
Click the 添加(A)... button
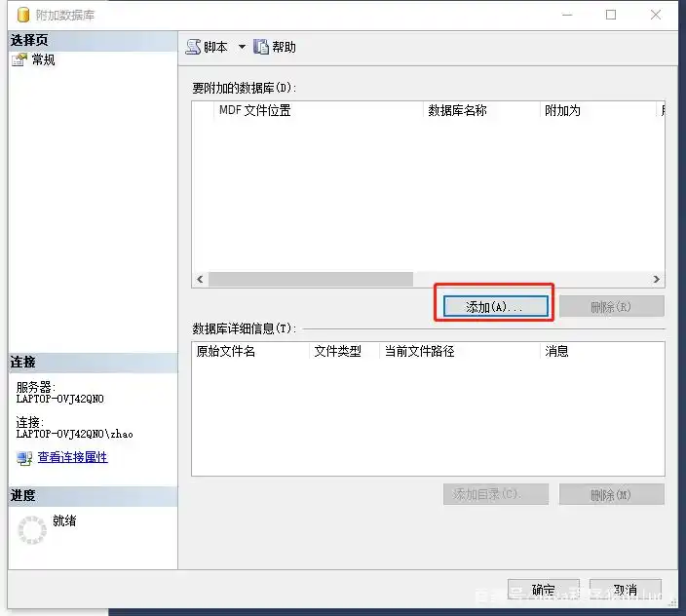click(495, 306)
